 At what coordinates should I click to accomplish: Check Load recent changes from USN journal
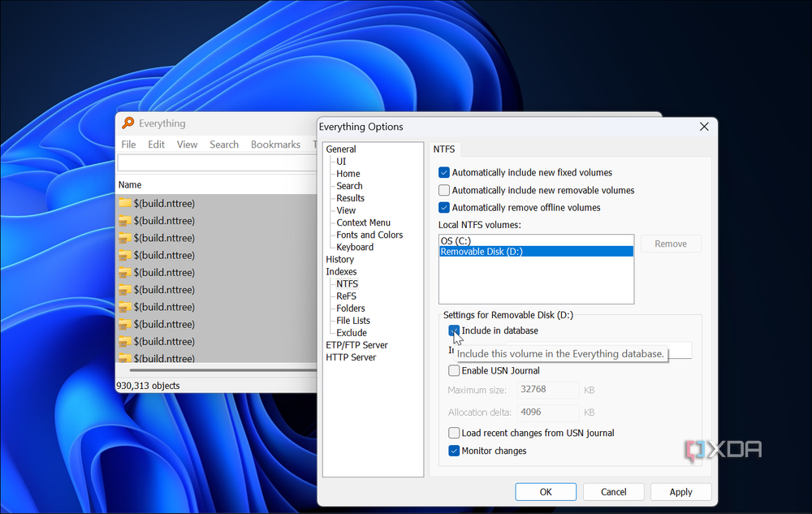point(455,433)
